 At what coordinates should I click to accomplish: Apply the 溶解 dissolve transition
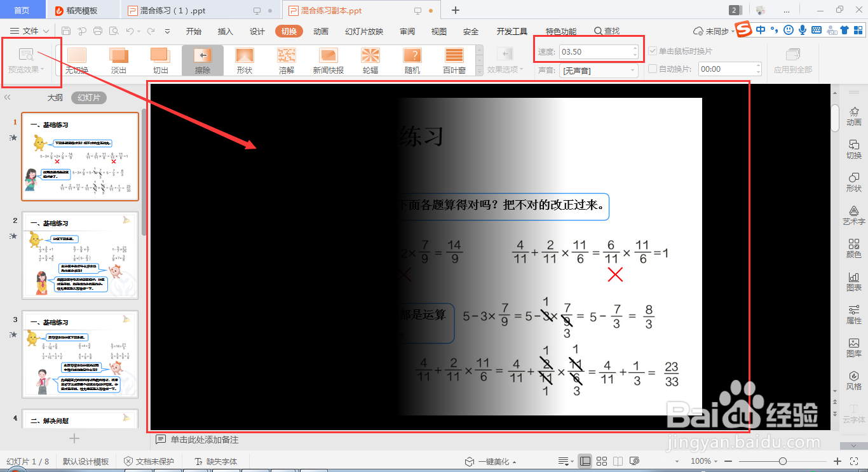[x=287, y=60]
